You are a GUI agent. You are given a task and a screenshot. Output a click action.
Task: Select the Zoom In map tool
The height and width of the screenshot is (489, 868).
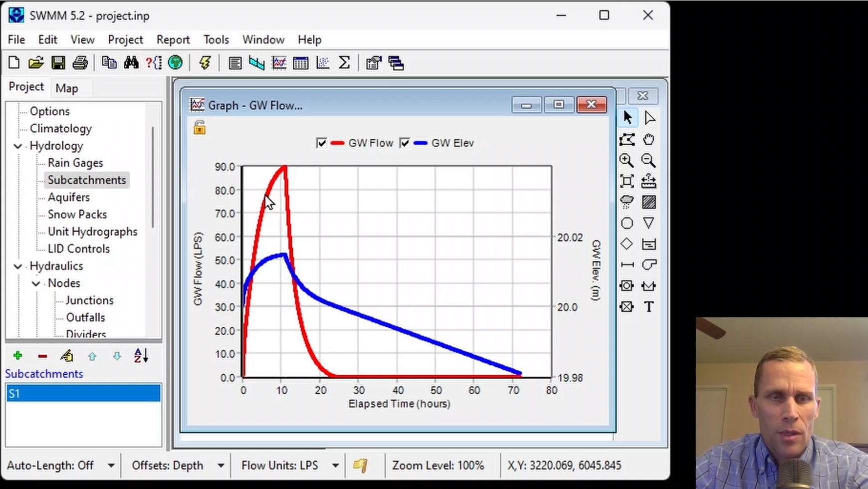coord(627,160)
